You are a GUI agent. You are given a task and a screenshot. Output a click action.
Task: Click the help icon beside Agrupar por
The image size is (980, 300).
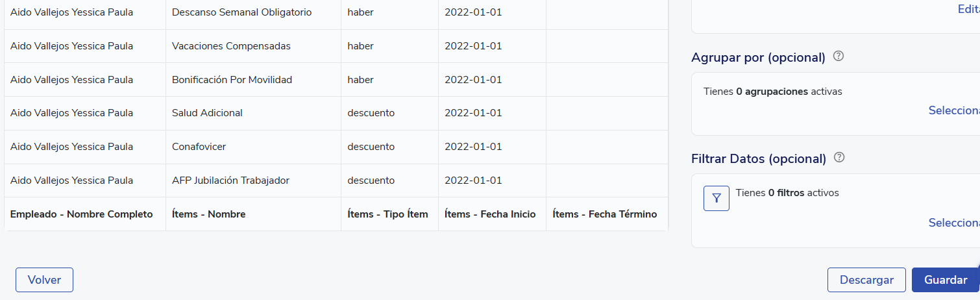click(839, 56)
